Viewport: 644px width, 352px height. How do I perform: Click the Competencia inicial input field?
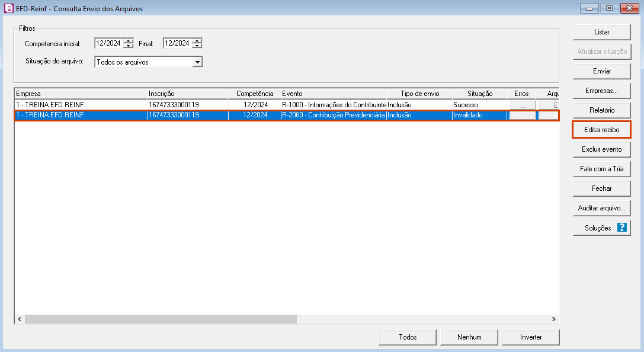click(109, 43)
